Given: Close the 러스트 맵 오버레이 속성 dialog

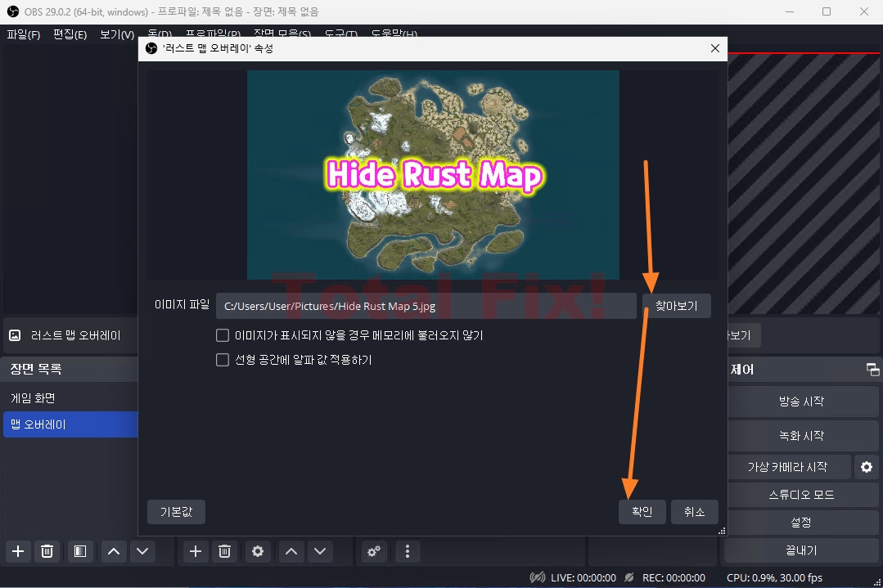Looking at the screenshot, I should 715,48.
